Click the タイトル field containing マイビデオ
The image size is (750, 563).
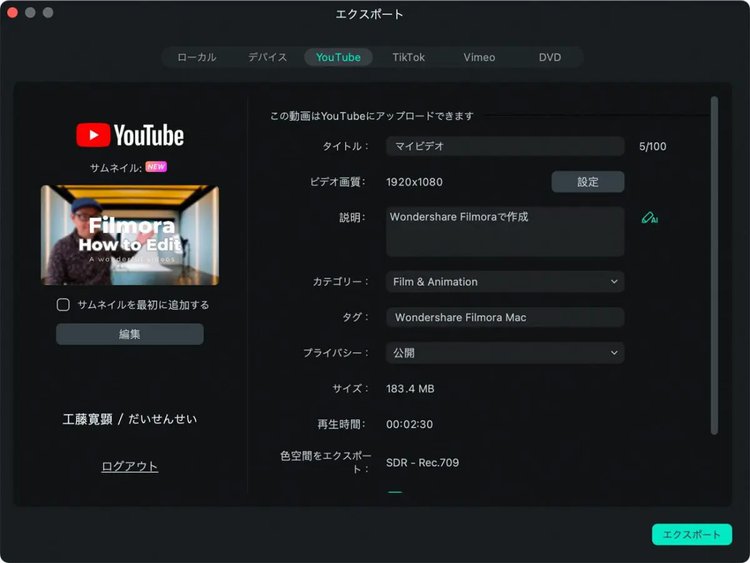pyautogui.click(x=505, y=146)
